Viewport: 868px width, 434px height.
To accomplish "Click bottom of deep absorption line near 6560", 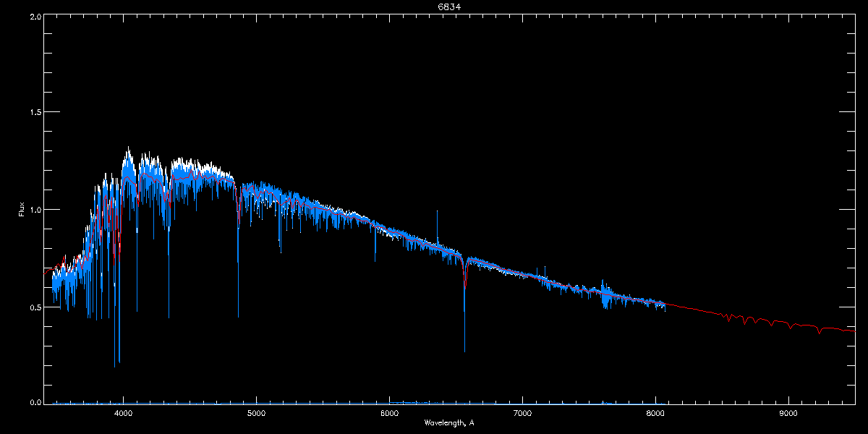I will click(x=464, y=350).
